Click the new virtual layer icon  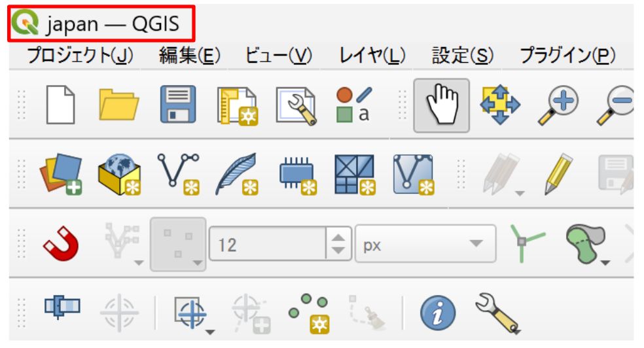coord(414,174)
